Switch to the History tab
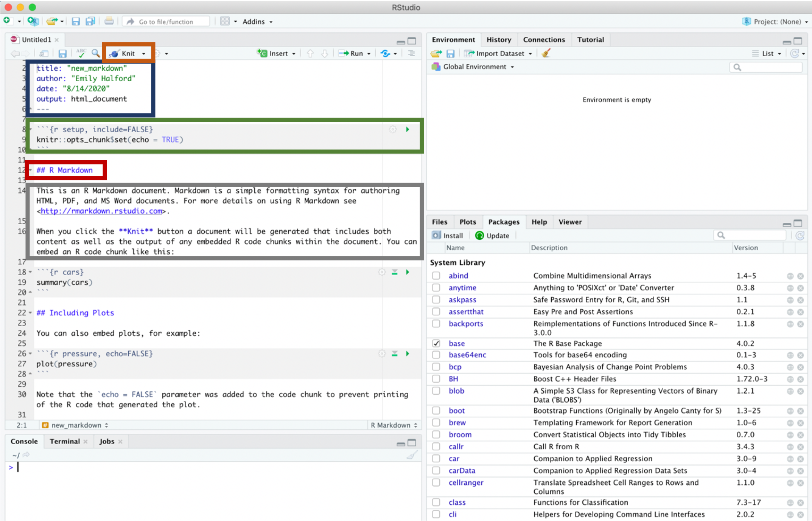812x521 pixels. pyautogui.click(x=498, y=40)
